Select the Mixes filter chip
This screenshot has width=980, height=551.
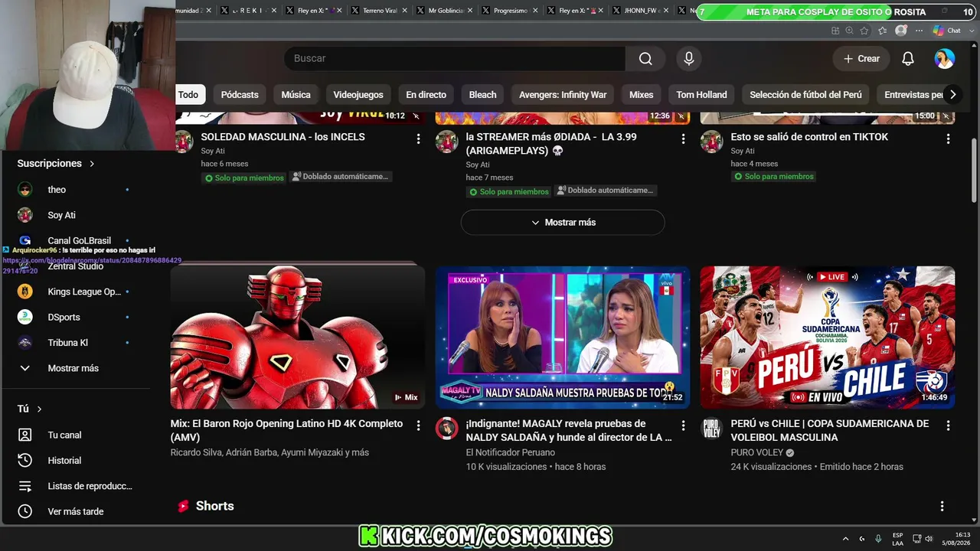pos(642,95)
